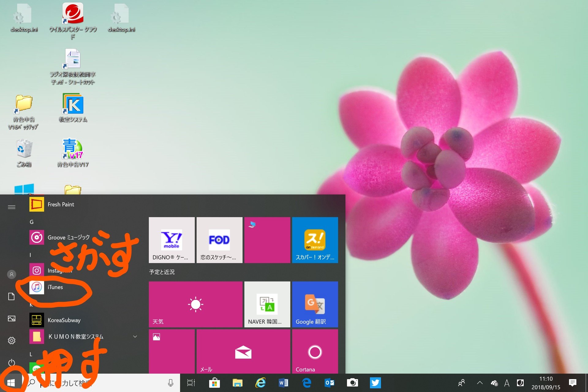Open Action Center notifications
This screenshot has width=588, height=392.
(572, 383)
